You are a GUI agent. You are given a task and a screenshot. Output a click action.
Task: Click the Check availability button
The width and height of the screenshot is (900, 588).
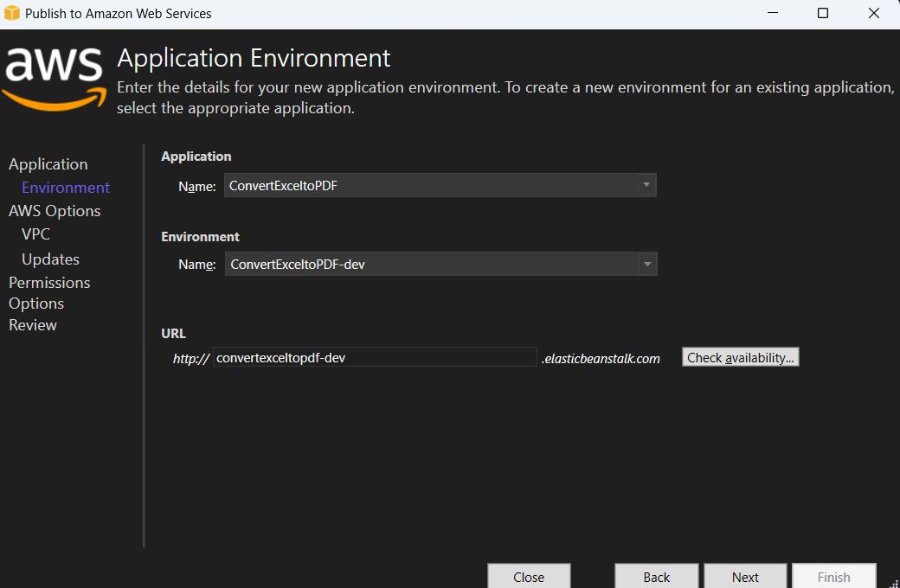click(x=741, y=357)
